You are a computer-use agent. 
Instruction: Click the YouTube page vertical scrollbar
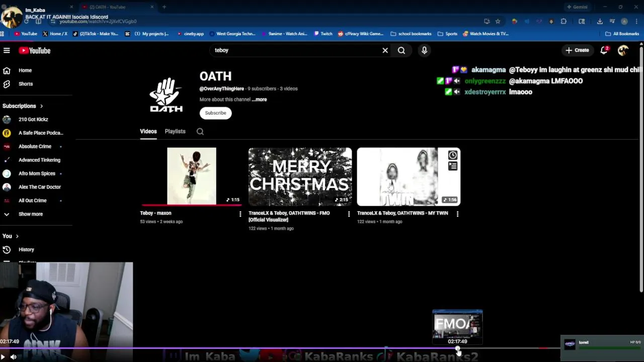(x=641, y=168)
